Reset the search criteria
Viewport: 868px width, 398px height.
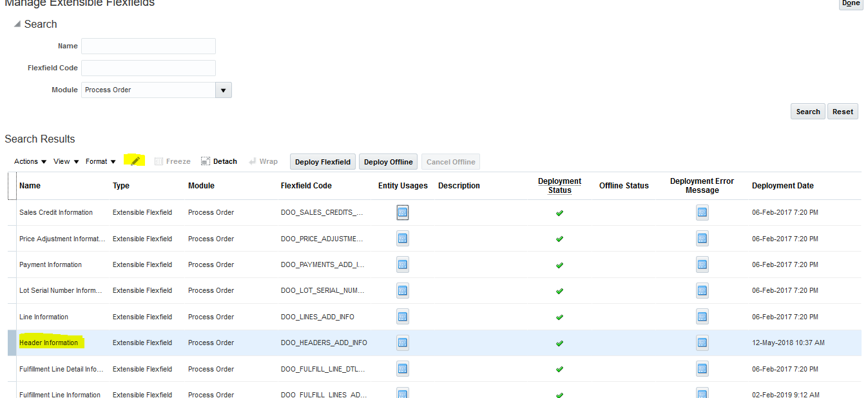pyautogui.click(x=842, y=111)
